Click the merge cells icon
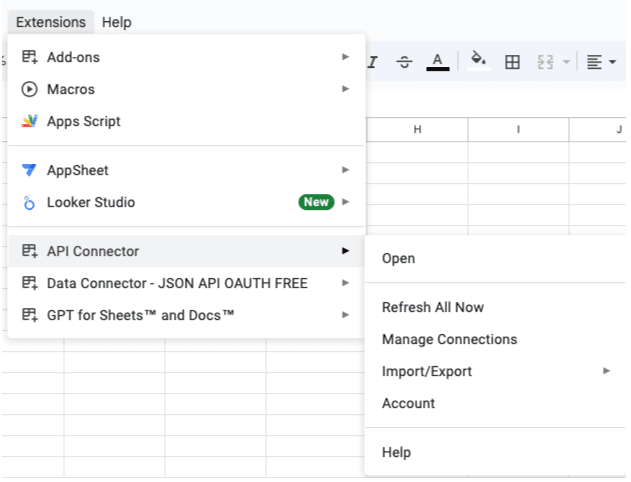This screenshot has height=482, width=631. pyautogui.click(x=545, y=62)
